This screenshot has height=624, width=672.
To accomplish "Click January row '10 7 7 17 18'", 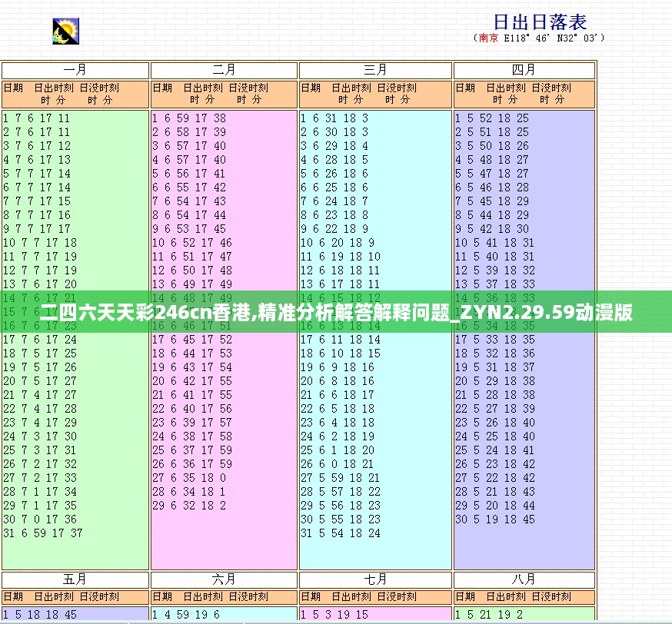I will [x=40, y=243].
